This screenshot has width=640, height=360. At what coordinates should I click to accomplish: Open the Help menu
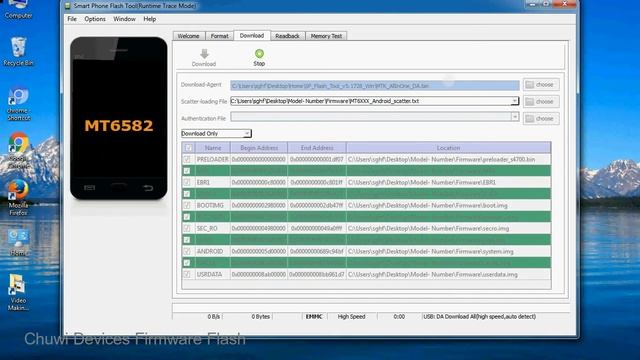[x=150, y=19]
